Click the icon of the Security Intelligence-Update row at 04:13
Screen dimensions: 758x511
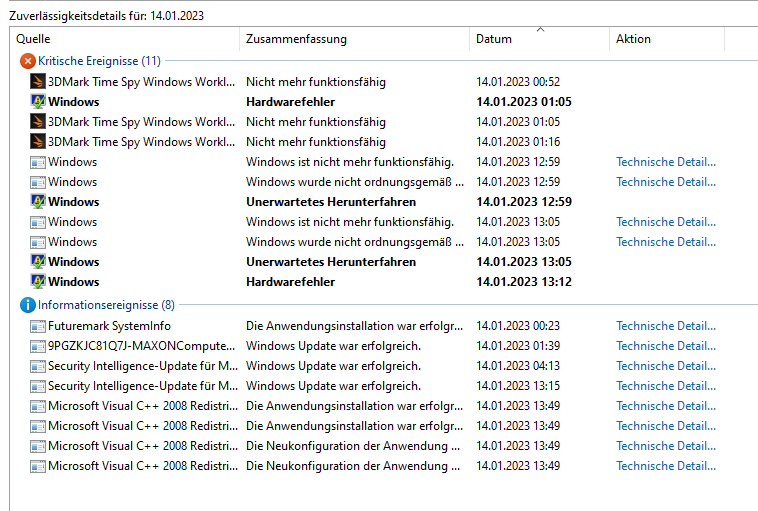38,366
